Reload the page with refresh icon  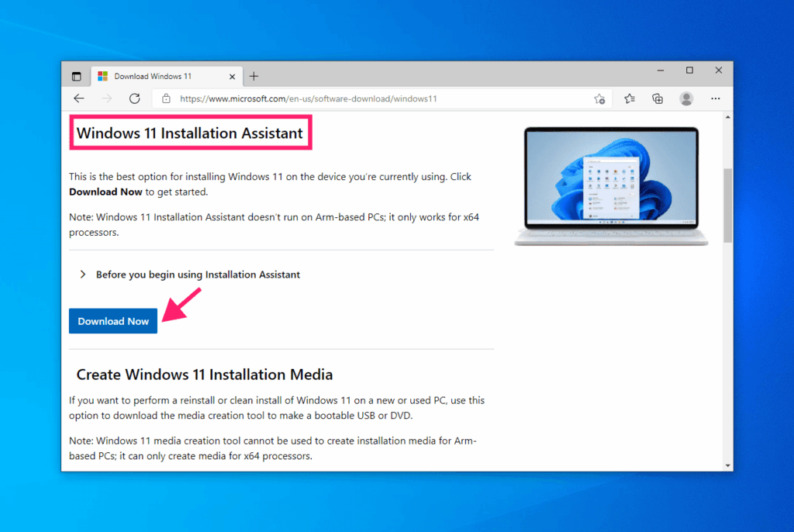(134, 98)
